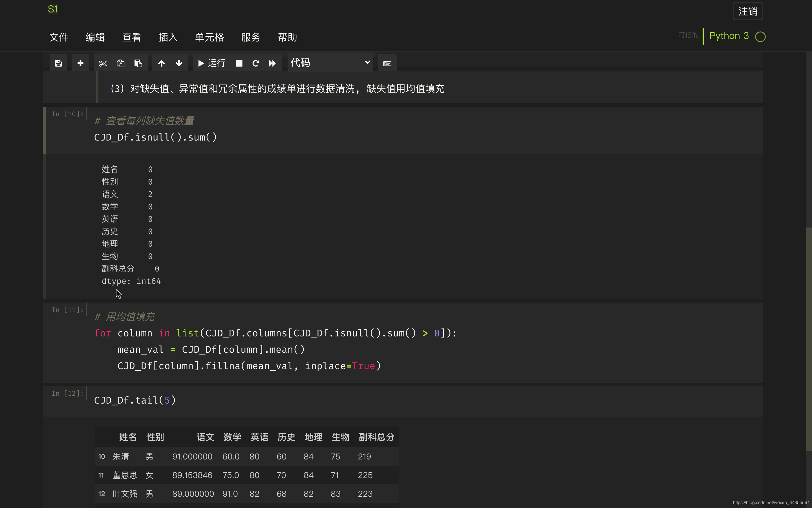
Task: Click the In [12] cell prompt
Action: click(x=67, y=393)
